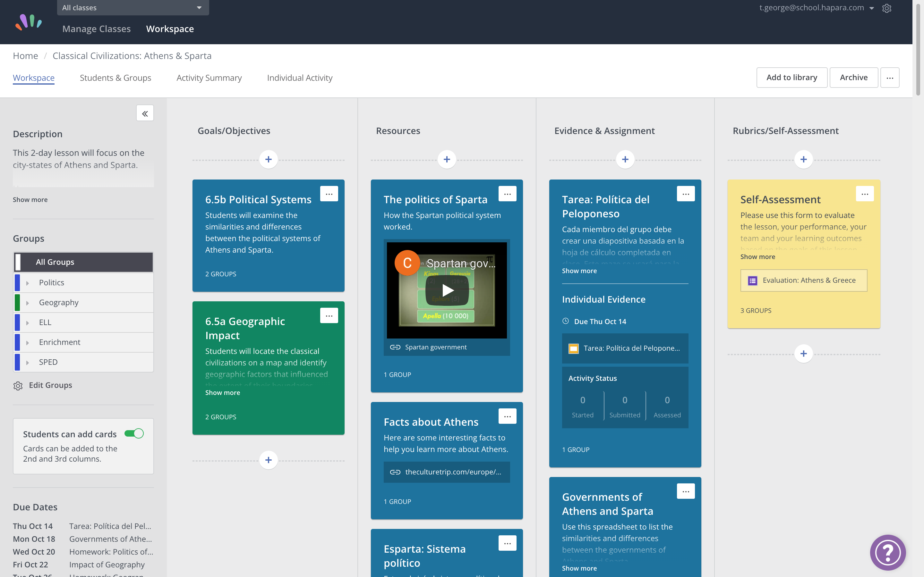The image size is (924, 577).
Task: Add a card to the Goals/Objectives column
Action: click(269, 159)
